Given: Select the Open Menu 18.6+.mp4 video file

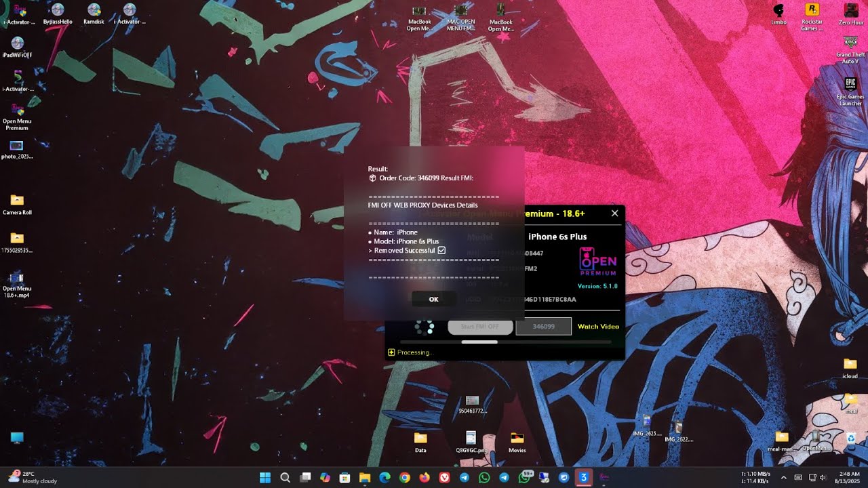Looking at the screenshot, I should click(x=17, y=285).
